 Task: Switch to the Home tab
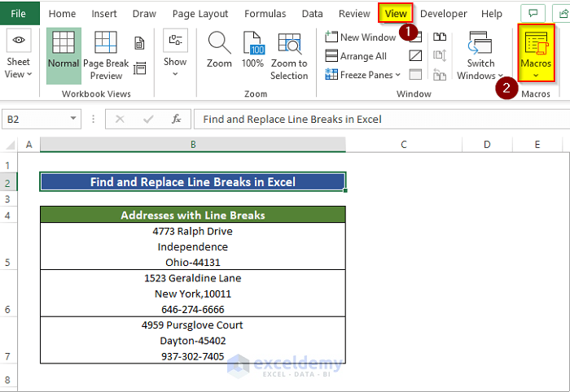point(62,14)
